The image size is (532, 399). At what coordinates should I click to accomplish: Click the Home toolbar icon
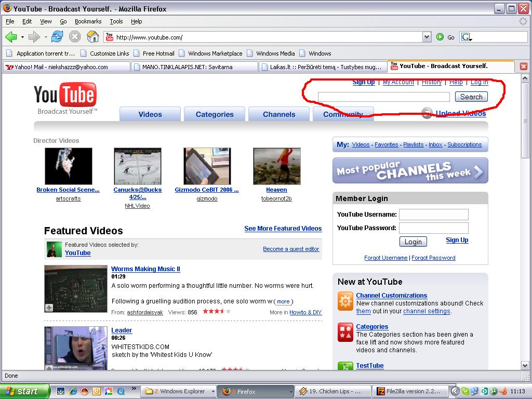tap(92, 37)
